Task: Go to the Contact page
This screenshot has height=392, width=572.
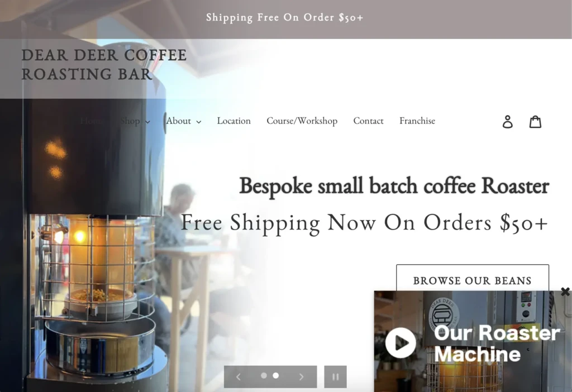Action: tap(368, 121)
